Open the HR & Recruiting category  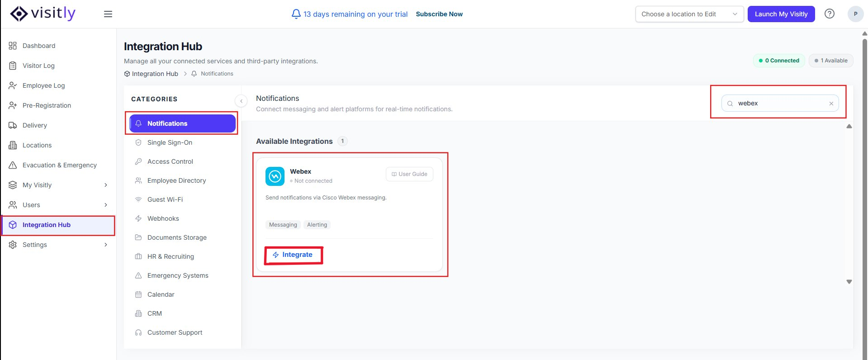coord(182,256)
